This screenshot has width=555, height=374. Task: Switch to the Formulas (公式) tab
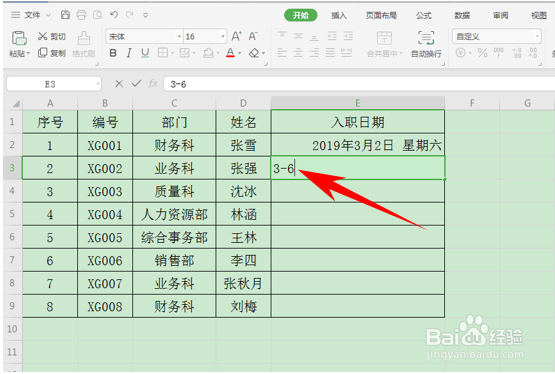coord(423,15)
